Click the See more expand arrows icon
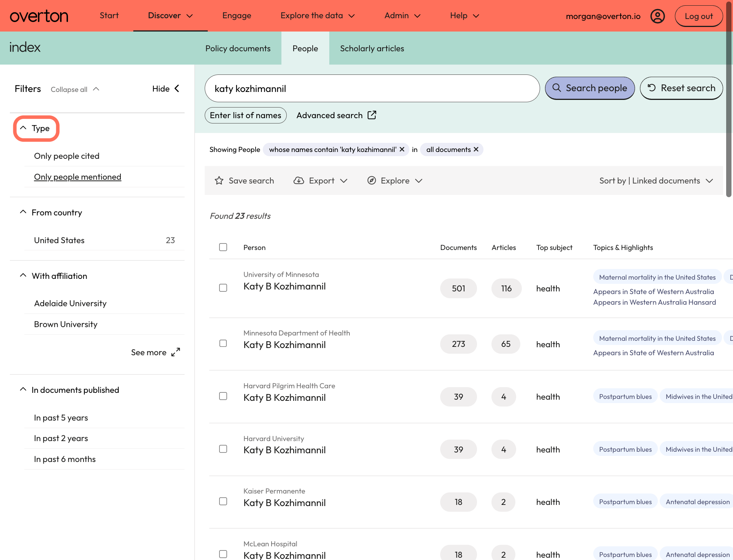733x560 pixels. point(175,352)
